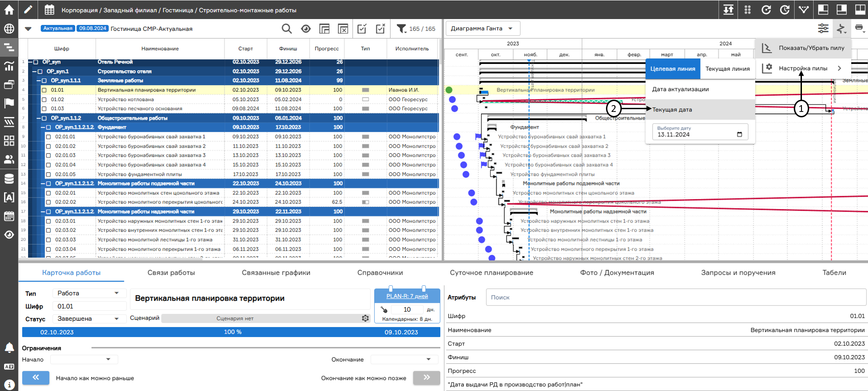Click the PLAN-R: 7 дней link
This screenshot has height=391, width=868.
[407, 296]
